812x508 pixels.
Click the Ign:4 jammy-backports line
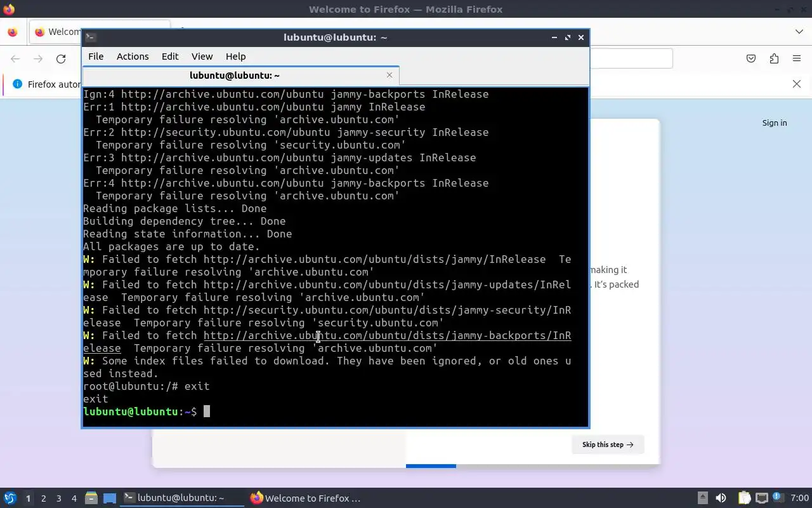coord(285,94)
